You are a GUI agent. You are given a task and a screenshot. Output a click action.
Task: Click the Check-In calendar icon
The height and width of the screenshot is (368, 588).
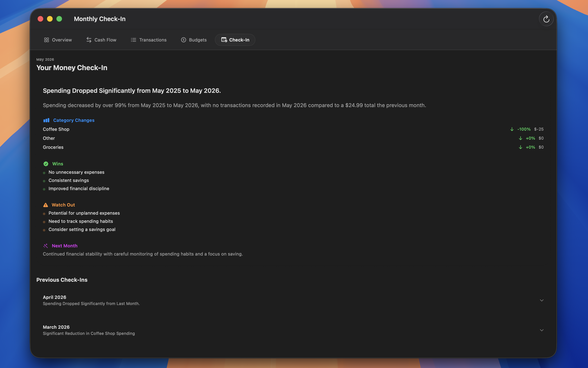(x=224, y=40)
